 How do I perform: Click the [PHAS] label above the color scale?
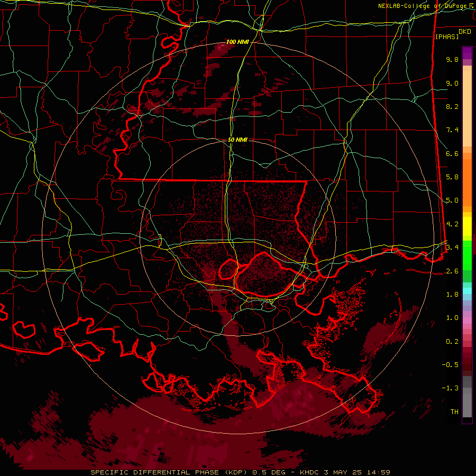(x=447, y=37)
